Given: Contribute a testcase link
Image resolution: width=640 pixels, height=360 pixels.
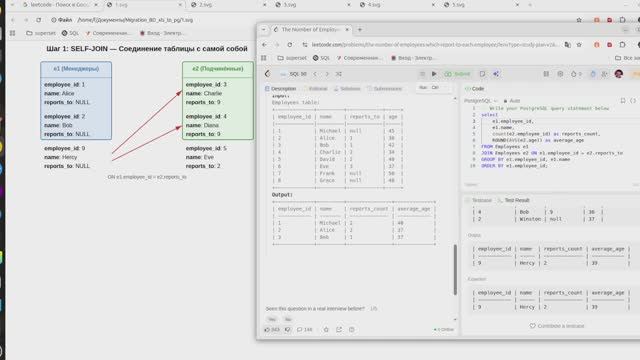Looking at the screenshot, I should point(557,326).
